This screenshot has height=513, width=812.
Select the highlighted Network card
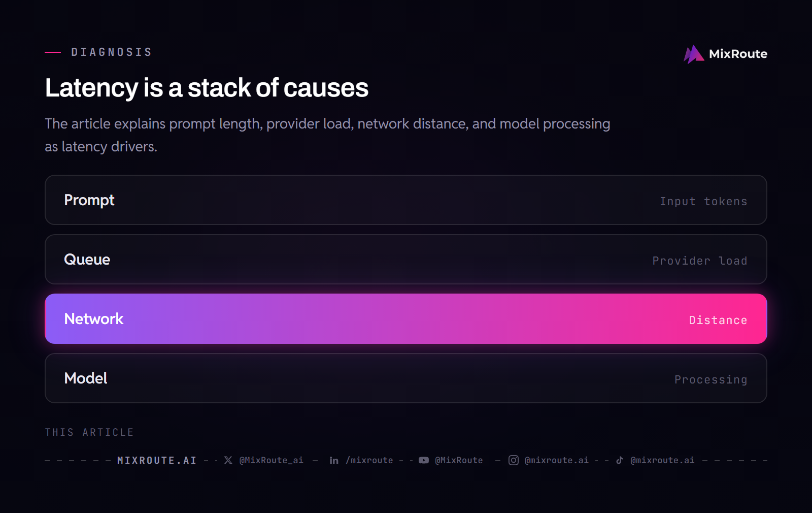(x=406, y=319)
